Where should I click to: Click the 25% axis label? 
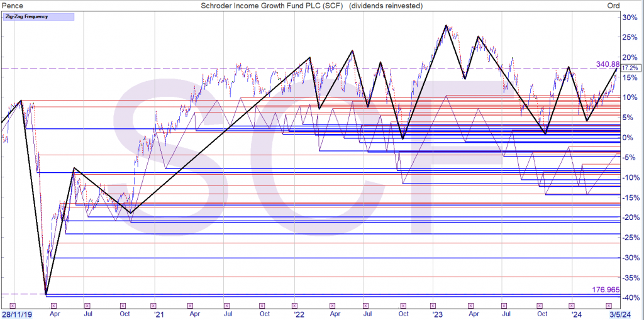[630, 37]
